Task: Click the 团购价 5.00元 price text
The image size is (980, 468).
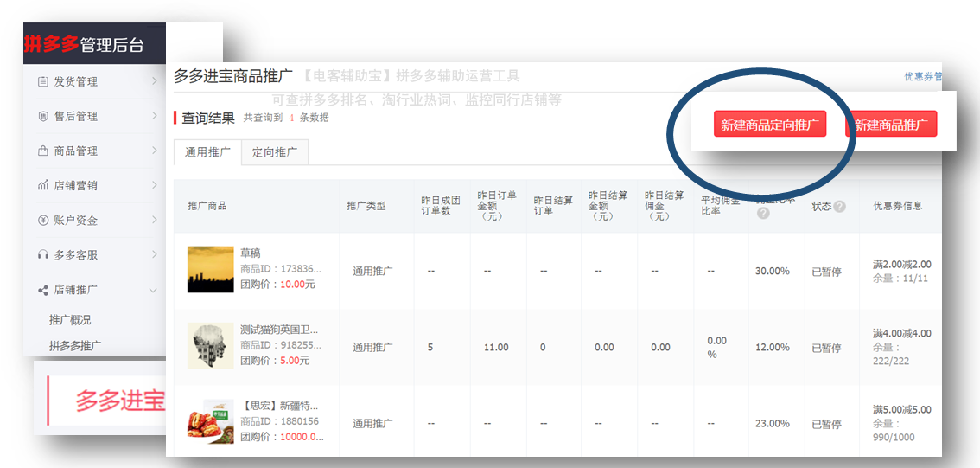Action: [x=275, y=361]
